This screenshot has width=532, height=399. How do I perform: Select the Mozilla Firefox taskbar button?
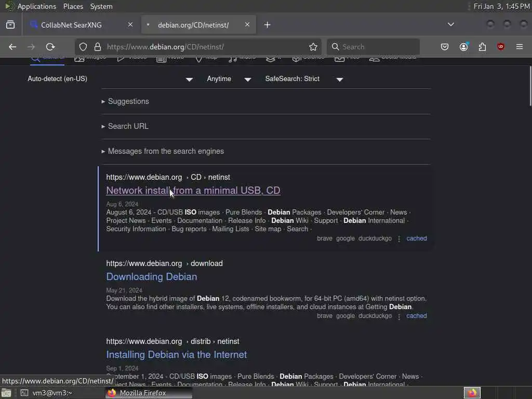[x=149, y=393]
